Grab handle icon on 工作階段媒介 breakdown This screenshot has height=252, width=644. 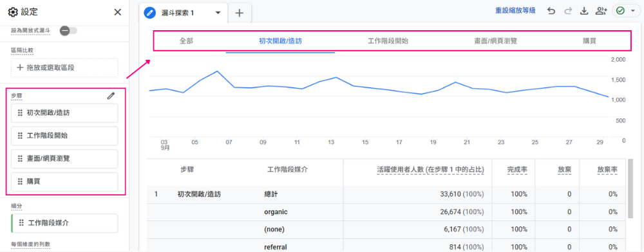point(21,223)
